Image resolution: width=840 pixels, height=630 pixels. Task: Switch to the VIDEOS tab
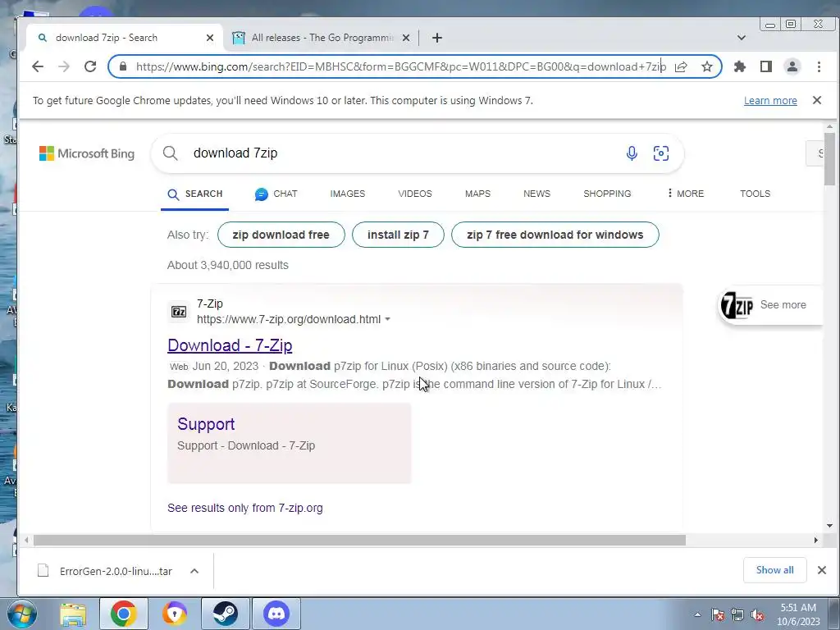coord(414,194)
